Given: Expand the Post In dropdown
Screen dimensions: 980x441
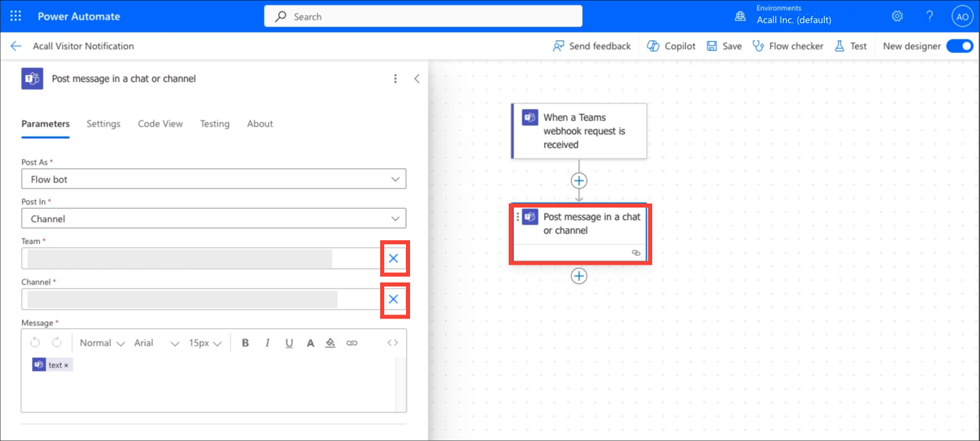Looking at the screenshot, I should 214,219.
